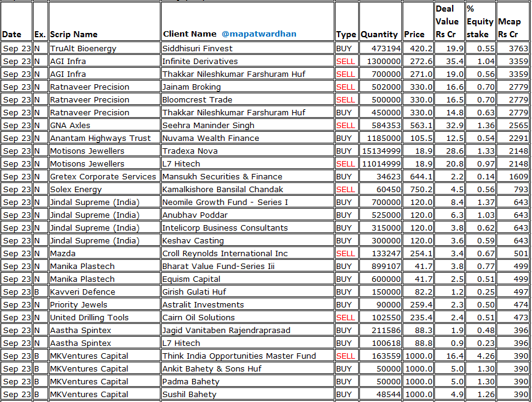The height and width of the screenshot is (402, 532).
Task: Click the Quantity column header
Action: point(379,35)
